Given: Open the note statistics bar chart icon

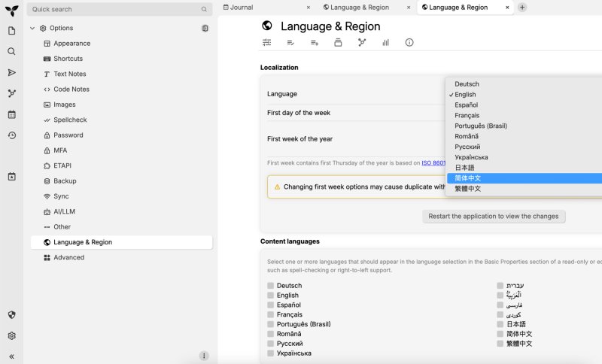Looking at the screenshot, I should pos(385,42).
